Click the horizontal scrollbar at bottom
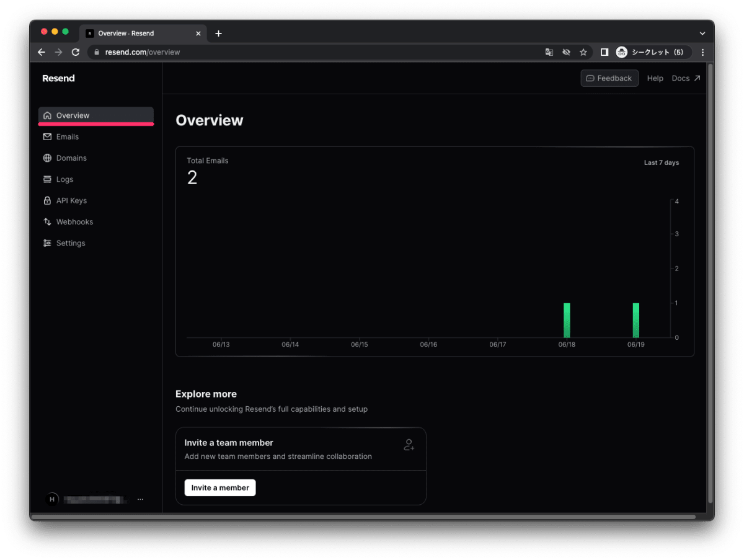 point(363,516)
